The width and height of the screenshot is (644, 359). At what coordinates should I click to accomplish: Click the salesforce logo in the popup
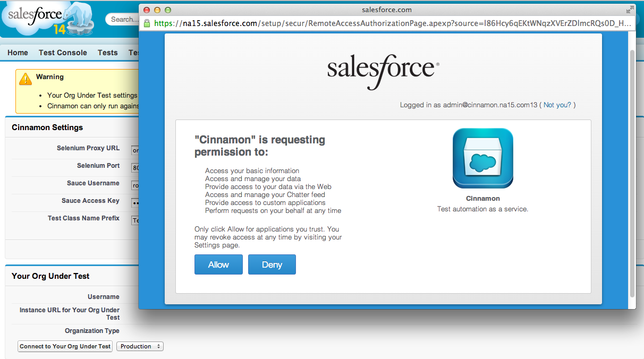point(383,71)
